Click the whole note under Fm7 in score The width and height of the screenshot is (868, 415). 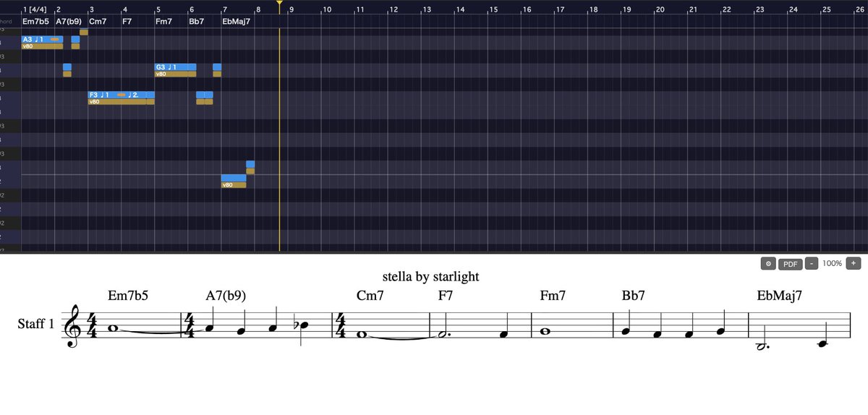545,332
